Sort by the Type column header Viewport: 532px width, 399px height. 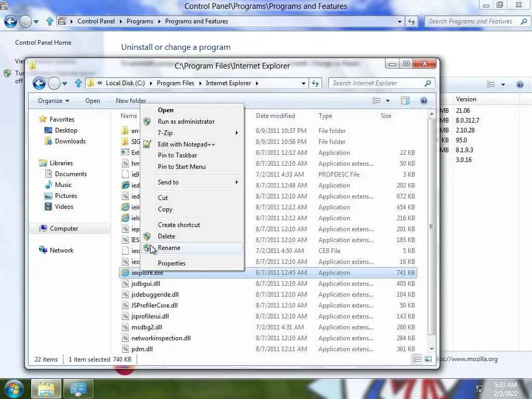325,116
